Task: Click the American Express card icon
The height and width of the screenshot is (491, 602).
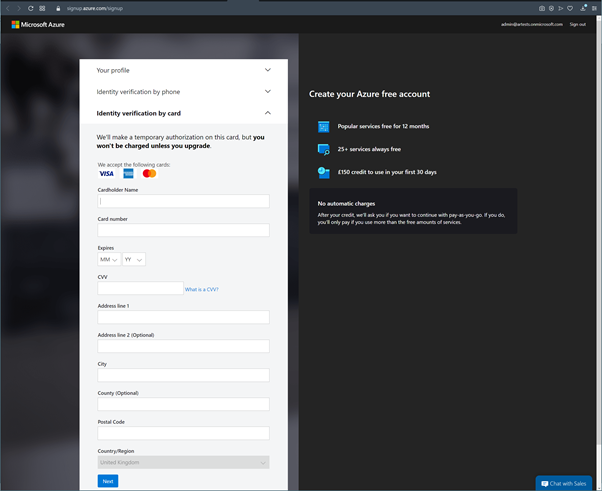Action: 129,173
